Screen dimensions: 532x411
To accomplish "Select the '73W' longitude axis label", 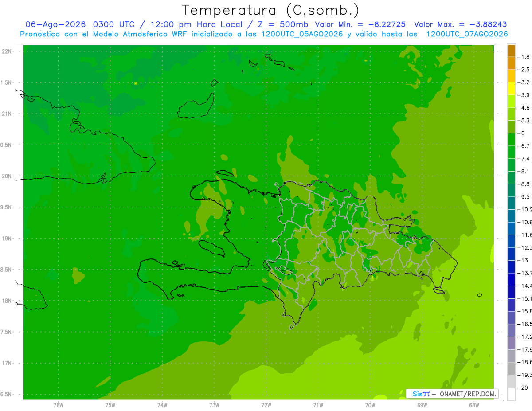I will click(214, 405).
